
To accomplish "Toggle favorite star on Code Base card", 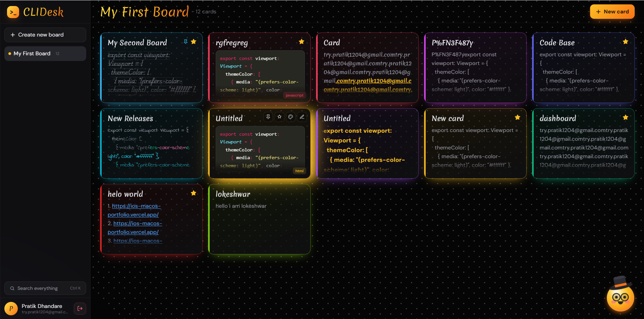I will (x=626, y=42).
